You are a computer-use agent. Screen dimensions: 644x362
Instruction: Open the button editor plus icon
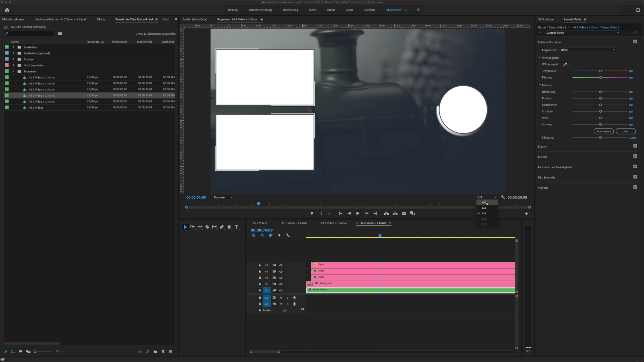tap(526, 214)
